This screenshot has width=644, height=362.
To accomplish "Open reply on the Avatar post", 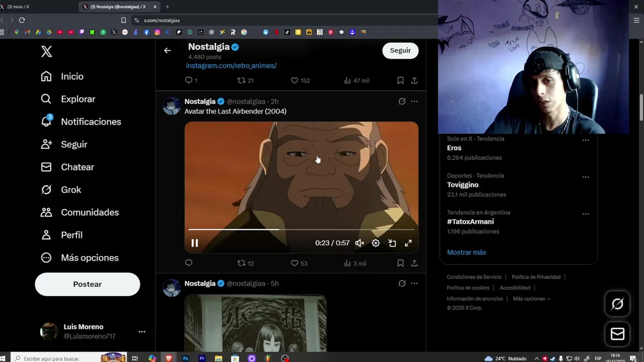I will pos(189,263).
